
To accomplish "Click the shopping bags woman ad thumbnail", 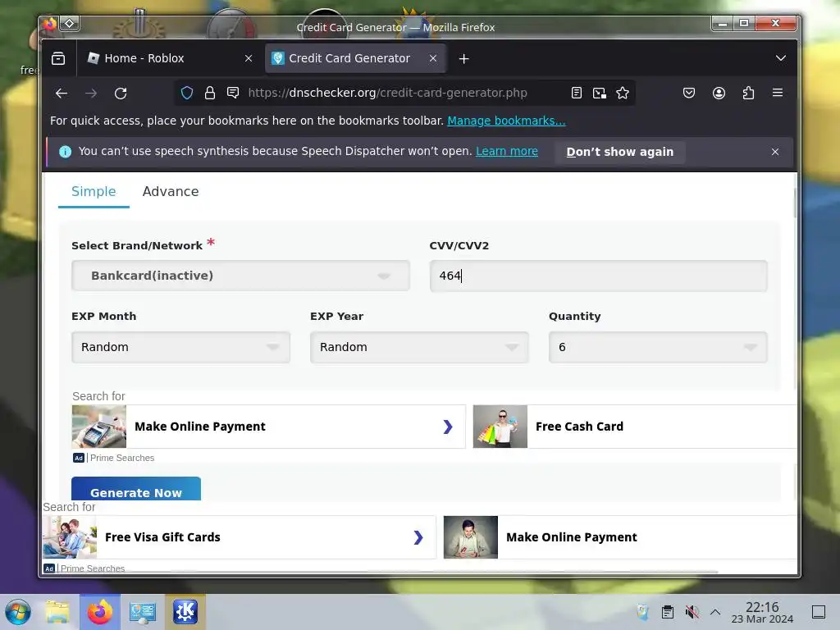I will [x=500, y=427].
